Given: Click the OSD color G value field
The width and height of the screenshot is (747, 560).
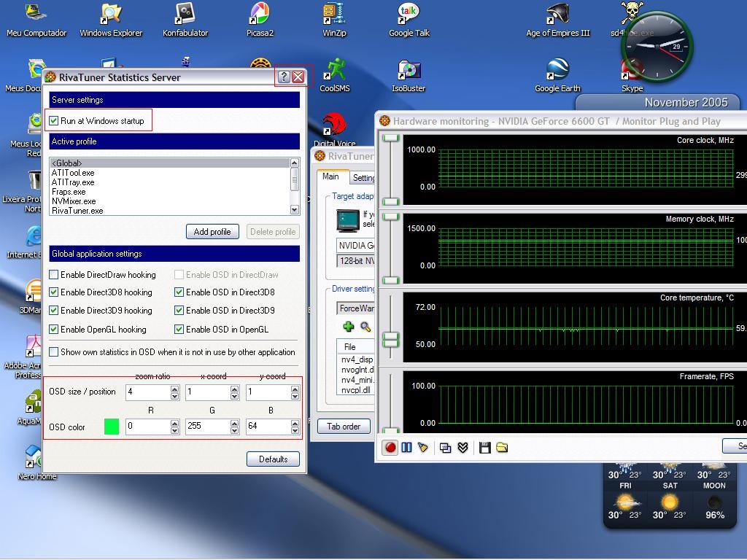Looking at the screenshot, I should click(x=208, y=426).
